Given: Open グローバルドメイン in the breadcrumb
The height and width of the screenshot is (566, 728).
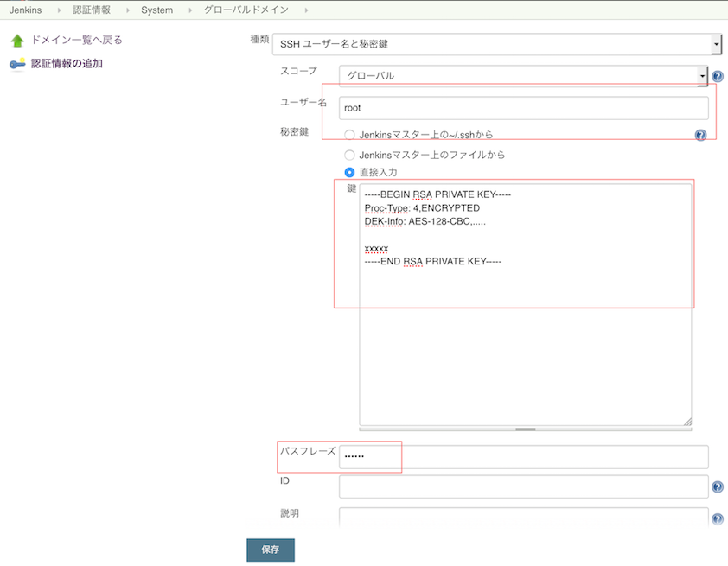Looking at the screenshot, I should 246,10.
